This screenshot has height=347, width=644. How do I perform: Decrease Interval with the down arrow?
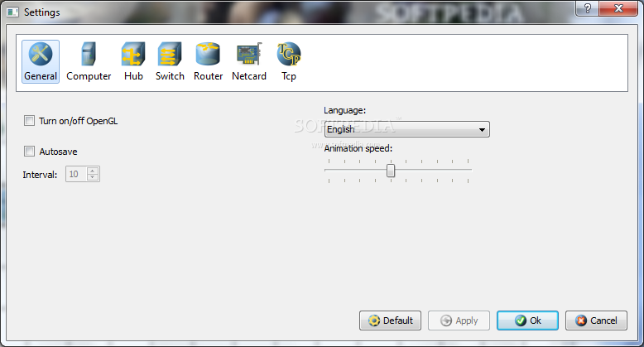coord(93,177)
